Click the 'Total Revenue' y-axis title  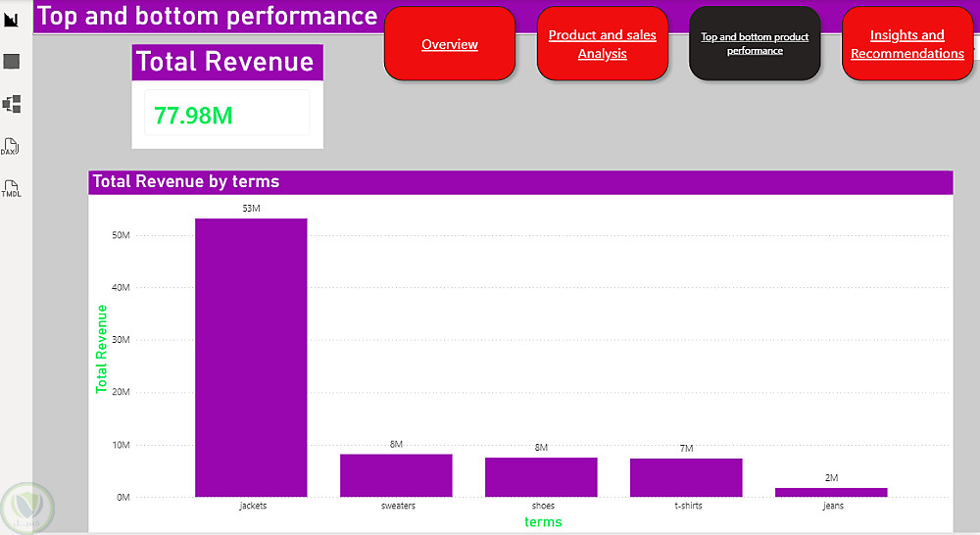pos(101,349)
